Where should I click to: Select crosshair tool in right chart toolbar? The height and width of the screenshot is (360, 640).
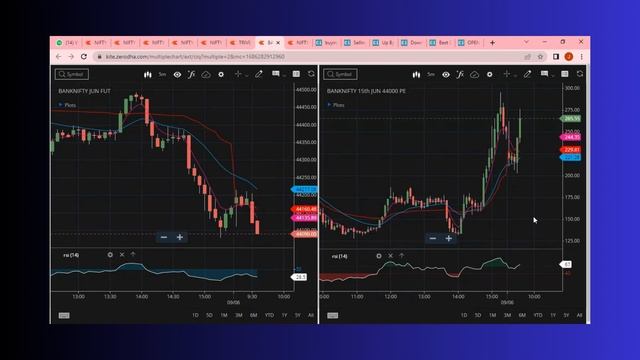pyautogui.click(x=507, y=74)
